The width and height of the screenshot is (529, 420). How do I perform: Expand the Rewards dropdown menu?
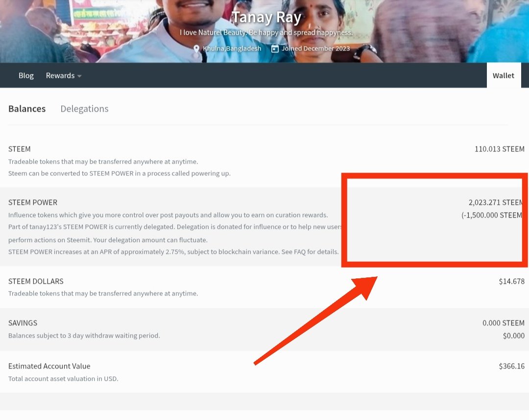63,75
